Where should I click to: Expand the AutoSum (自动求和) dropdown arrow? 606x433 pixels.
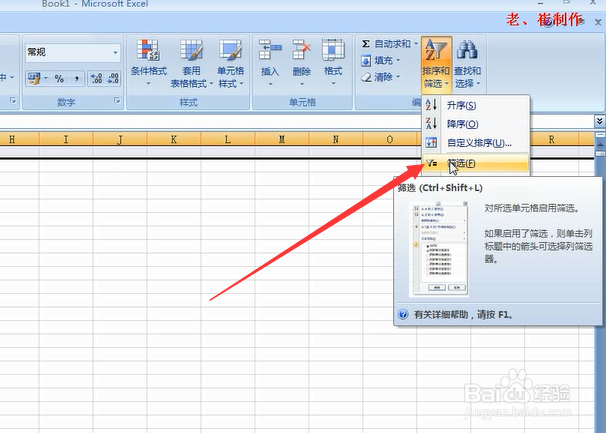[416, 44]
